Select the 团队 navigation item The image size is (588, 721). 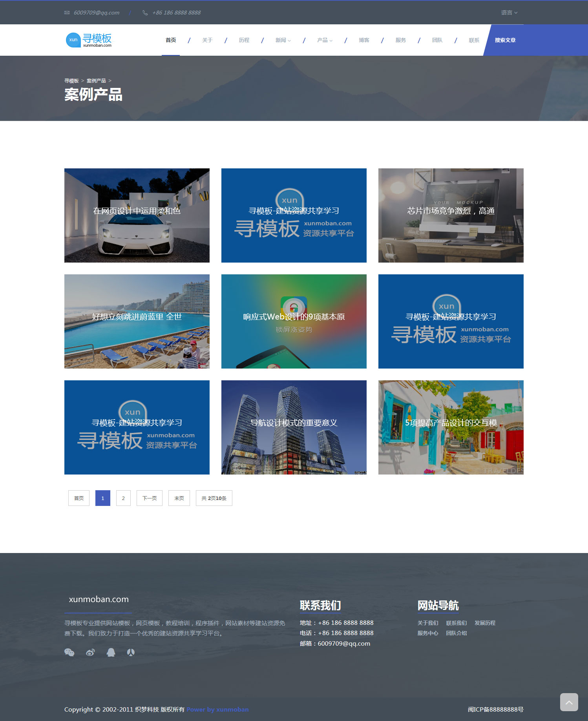pos(437,40)
